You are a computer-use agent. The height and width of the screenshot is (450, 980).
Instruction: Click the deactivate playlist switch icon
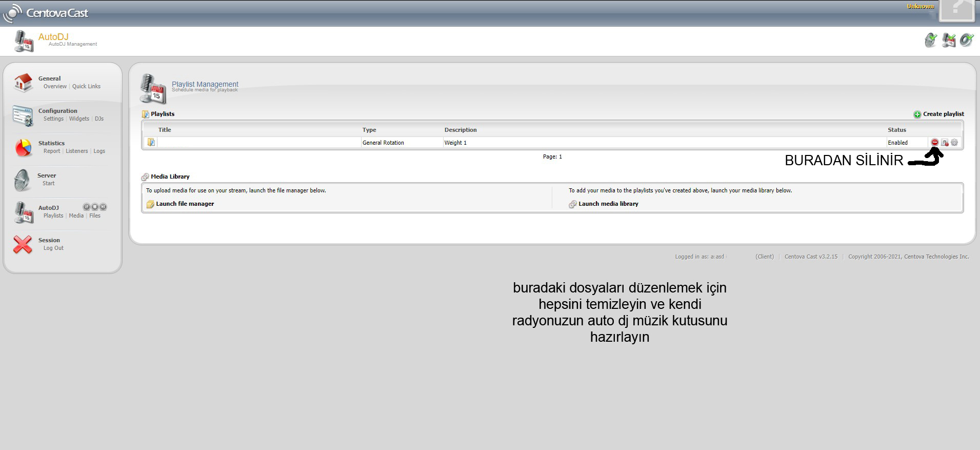pos(945,143)
